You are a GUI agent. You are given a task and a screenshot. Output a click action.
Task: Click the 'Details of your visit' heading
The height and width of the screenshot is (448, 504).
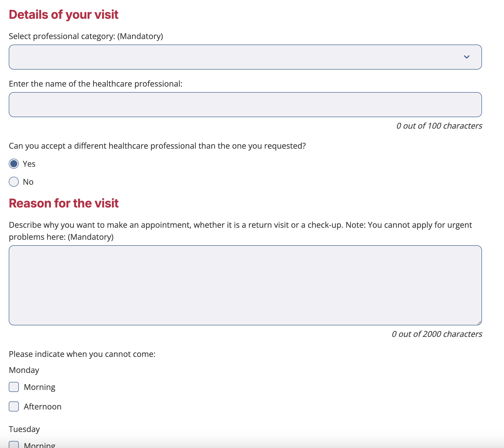[64, 15]
